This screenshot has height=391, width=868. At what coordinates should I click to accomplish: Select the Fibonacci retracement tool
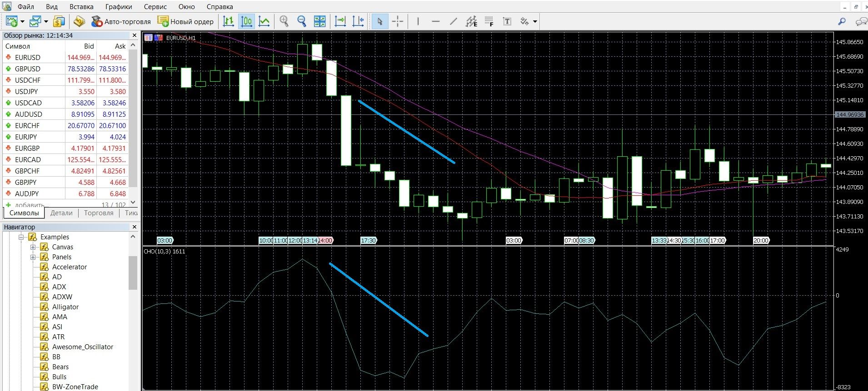[x=489, y=21]
